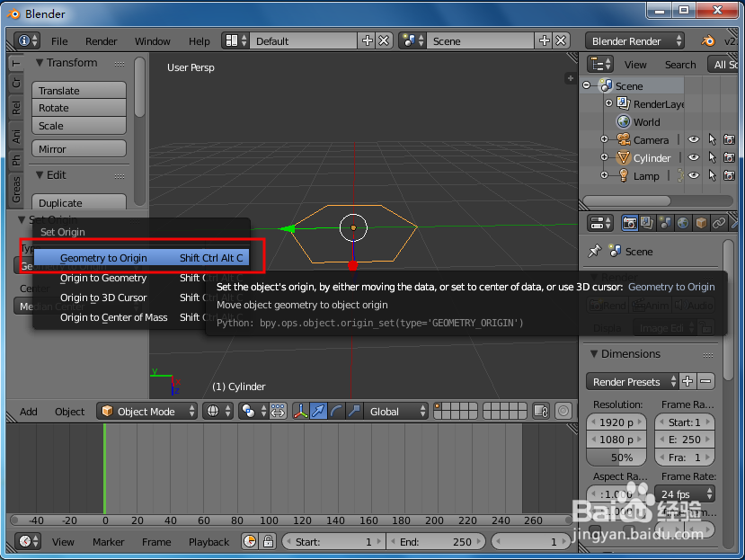Viewport: 745px width, 560px height.
Task: Switch to Scene properties tab
Action: [665, 223]
